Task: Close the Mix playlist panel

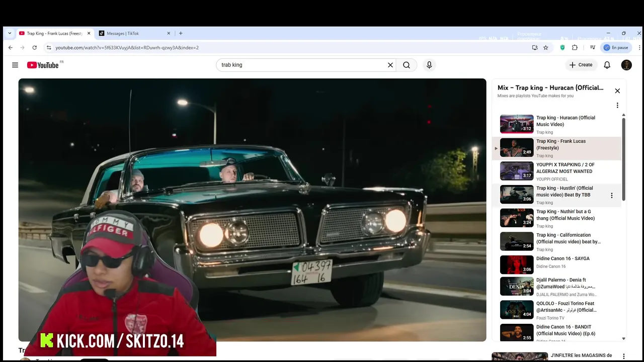Action: click(617, 91)
